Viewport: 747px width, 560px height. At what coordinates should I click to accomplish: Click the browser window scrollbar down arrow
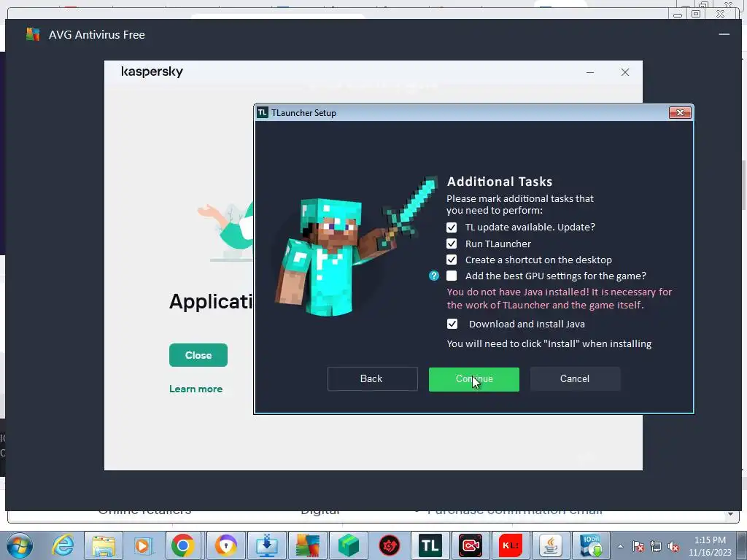(730, 514)
